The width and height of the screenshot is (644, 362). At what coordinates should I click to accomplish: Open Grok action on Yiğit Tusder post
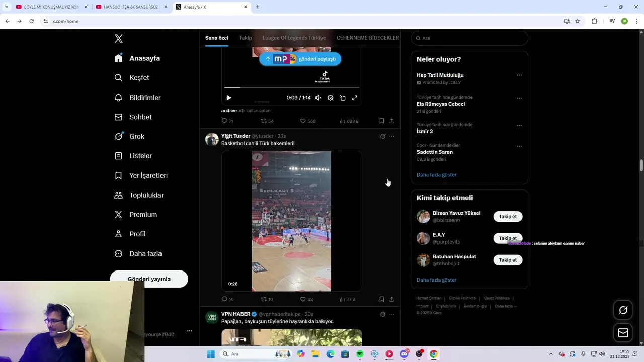[x=383, y=136]
